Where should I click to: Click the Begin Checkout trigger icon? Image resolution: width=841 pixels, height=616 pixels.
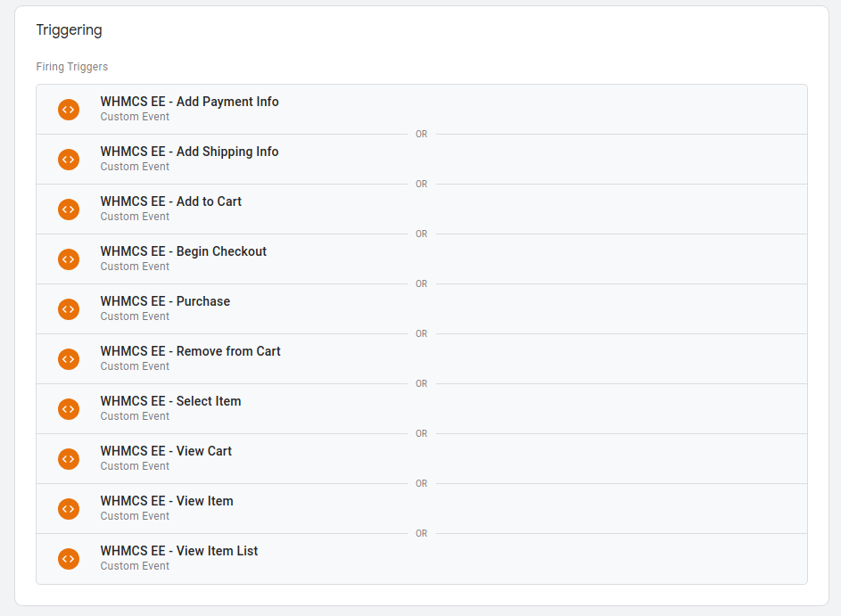69,259
